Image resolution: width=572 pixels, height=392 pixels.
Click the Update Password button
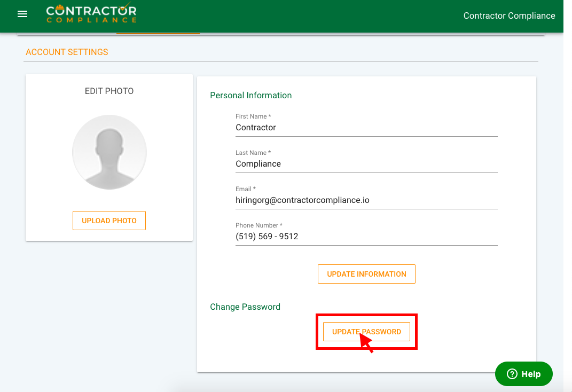click(366, 332)
